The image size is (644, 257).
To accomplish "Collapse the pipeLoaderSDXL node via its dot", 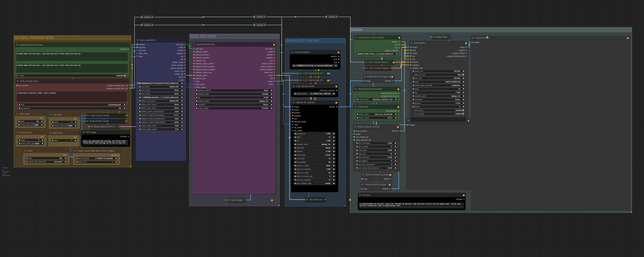I will [138, 40].
